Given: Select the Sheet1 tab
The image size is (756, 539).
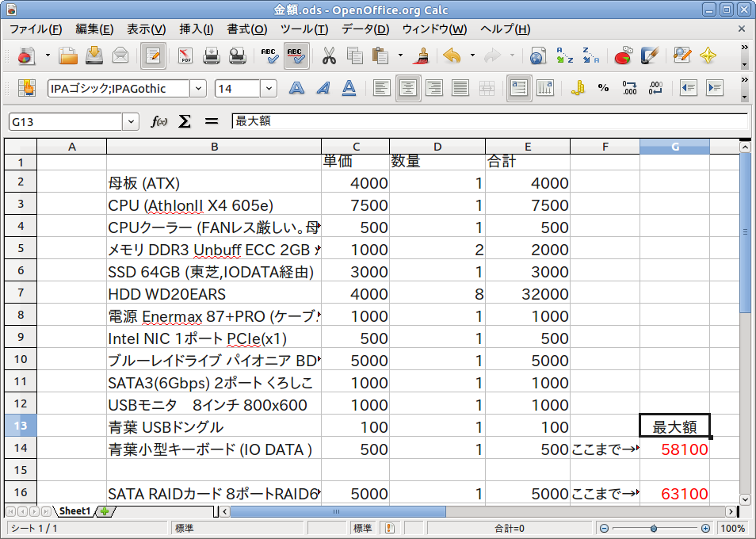Looking at the screenshot, I should tap(75, 511).
